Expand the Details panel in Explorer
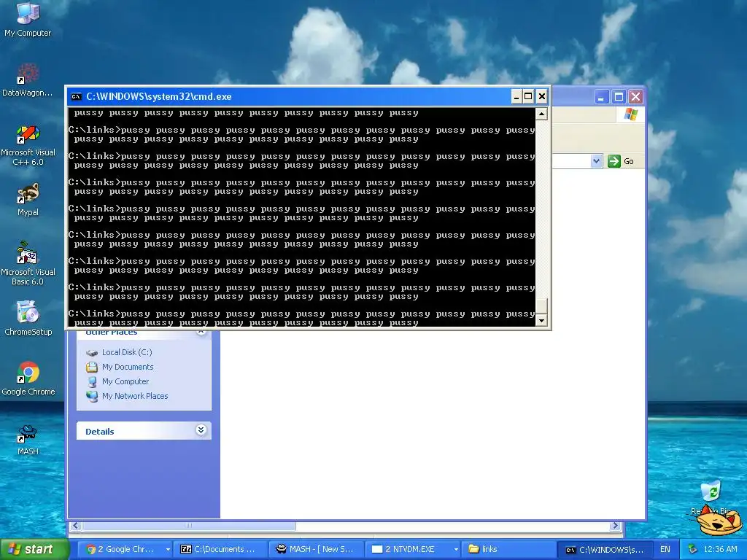747x560 pixels. [201, 430]
